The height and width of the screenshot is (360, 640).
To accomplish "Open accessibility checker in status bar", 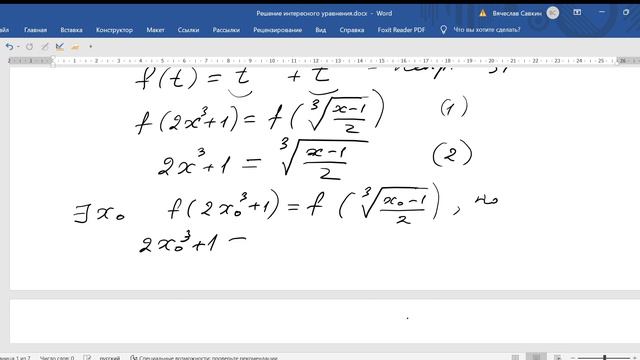I will 204,358.
